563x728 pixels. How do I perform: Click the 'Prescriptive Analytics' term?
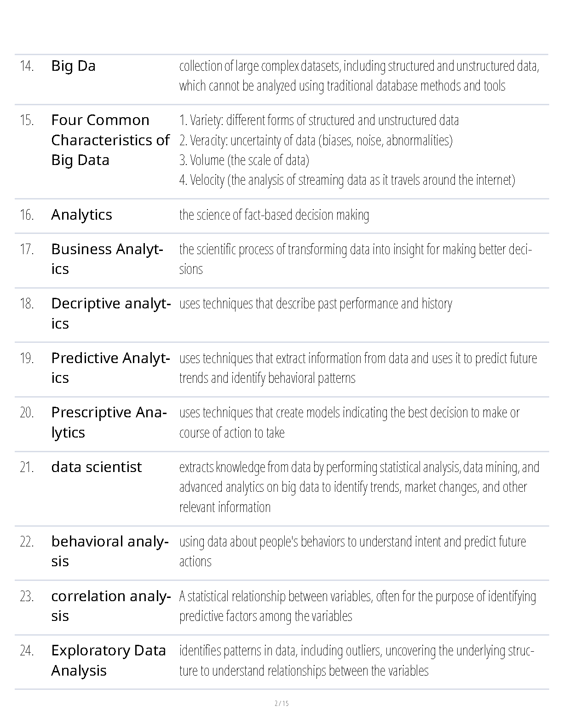tap(109, 422)
